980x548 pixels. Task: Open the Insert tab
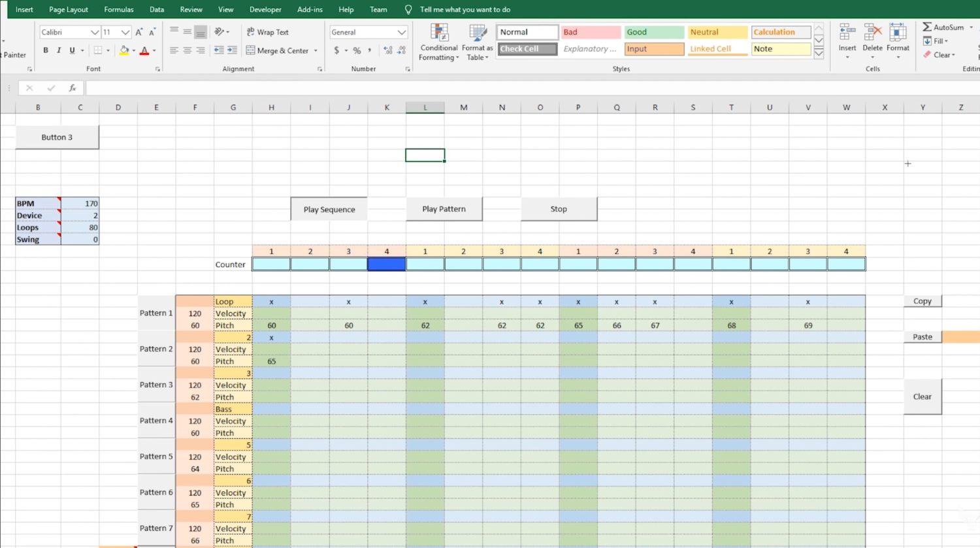click(24, 10)
